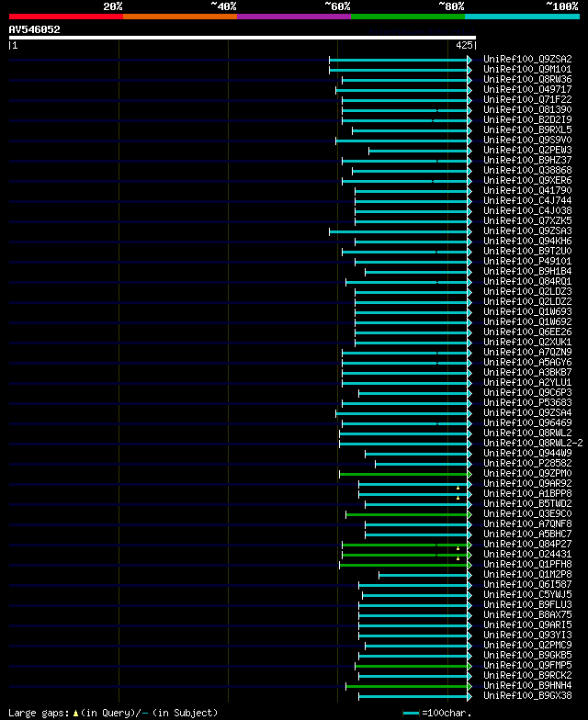Image resolution: width=588 pixels, height=720 pixels.
Task: Select label UniRef100_A3BKB7
Action: [527, 373]
